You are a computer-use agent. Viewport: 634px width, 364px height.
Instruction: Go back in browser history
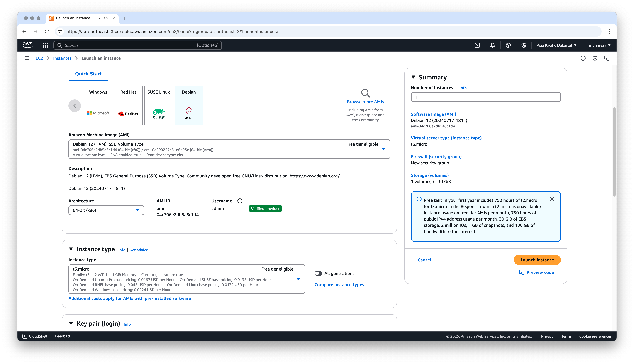coord(24,32)
